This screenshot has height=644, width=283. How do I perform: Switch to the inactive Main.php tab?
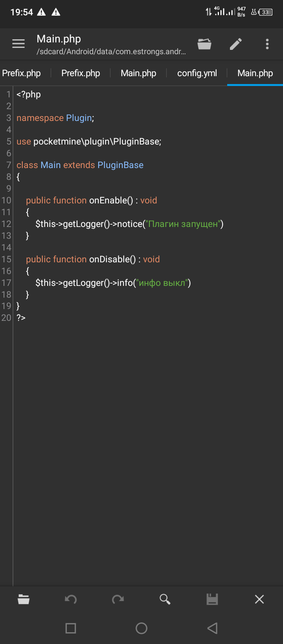(138, 73)
